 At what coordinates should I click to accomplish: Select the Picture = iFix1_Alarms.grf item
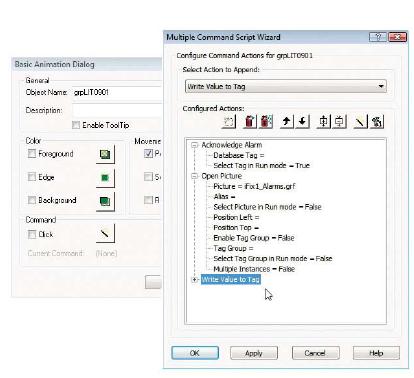tap(254, 186)
